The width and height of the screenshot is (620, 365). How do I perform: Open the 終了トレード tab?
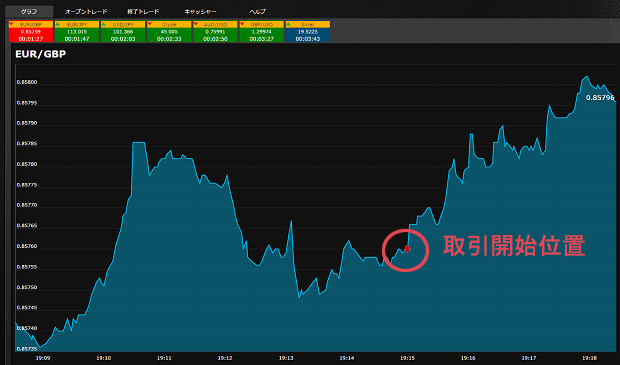[x=143, y=11]
